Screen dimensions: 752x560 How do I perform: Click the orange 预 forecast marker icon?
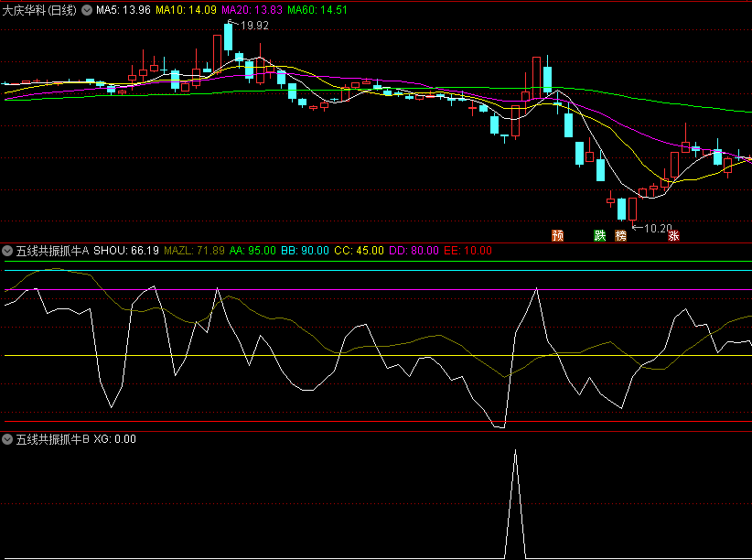tap(557, 235)
